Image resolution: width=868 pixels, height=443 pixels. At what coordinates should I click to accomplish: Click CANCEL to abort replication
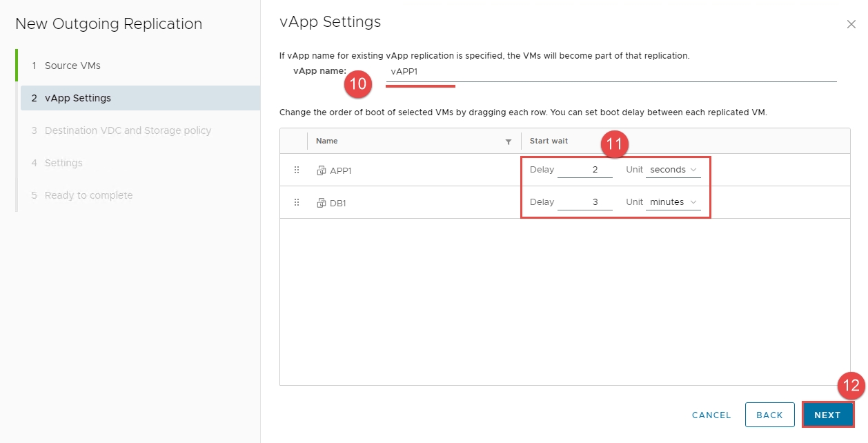pos(711,415)
